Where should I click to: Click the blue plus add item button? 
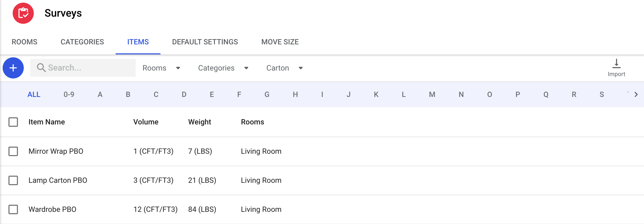point(13,68)
